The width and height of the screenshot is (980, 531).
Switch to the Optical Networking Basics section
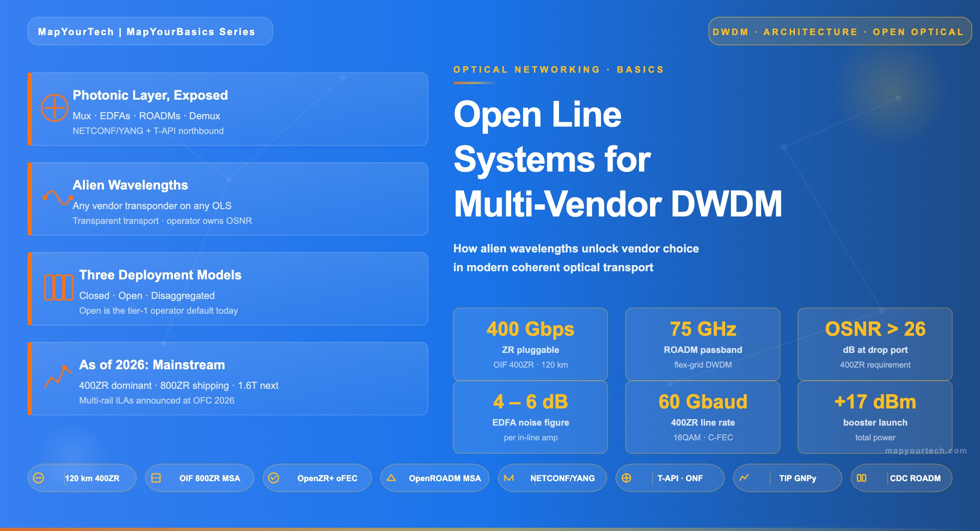558,69
